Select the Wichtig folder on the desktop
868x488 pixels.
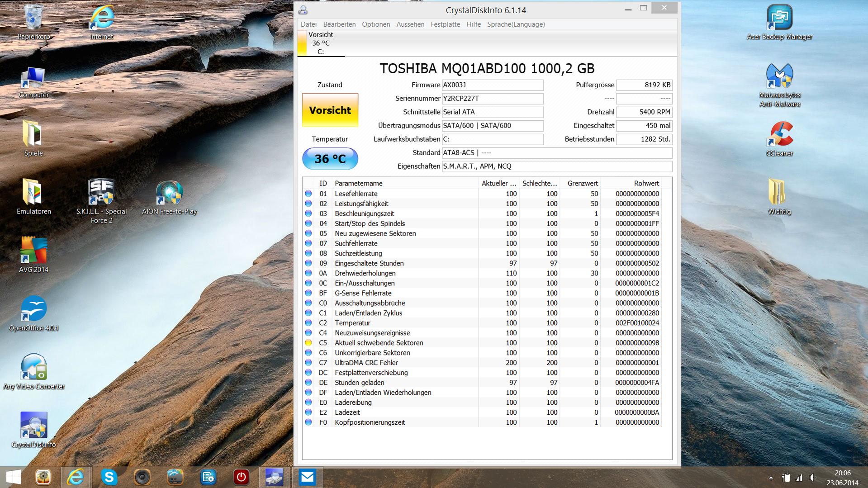coord(779,196)
